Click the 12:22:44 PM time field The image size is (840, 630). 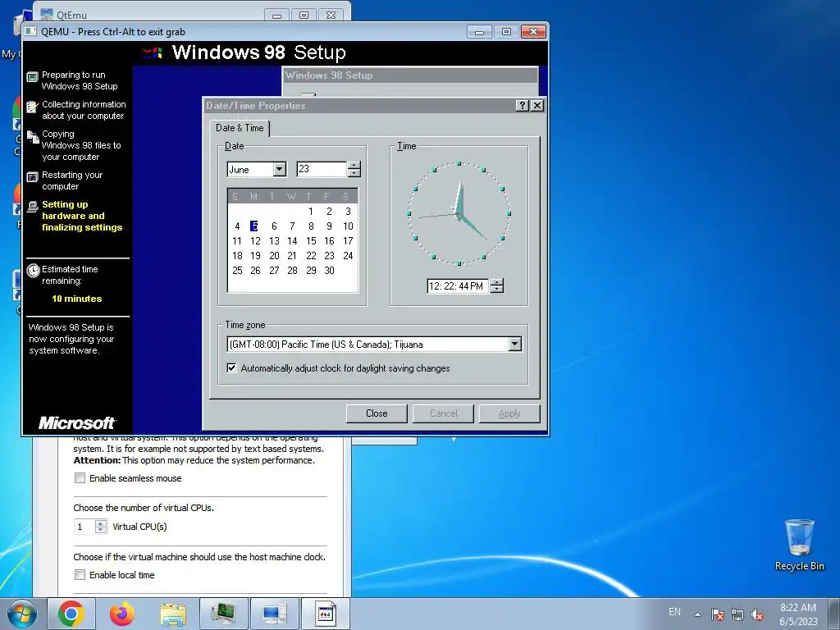tap(458, 286)
